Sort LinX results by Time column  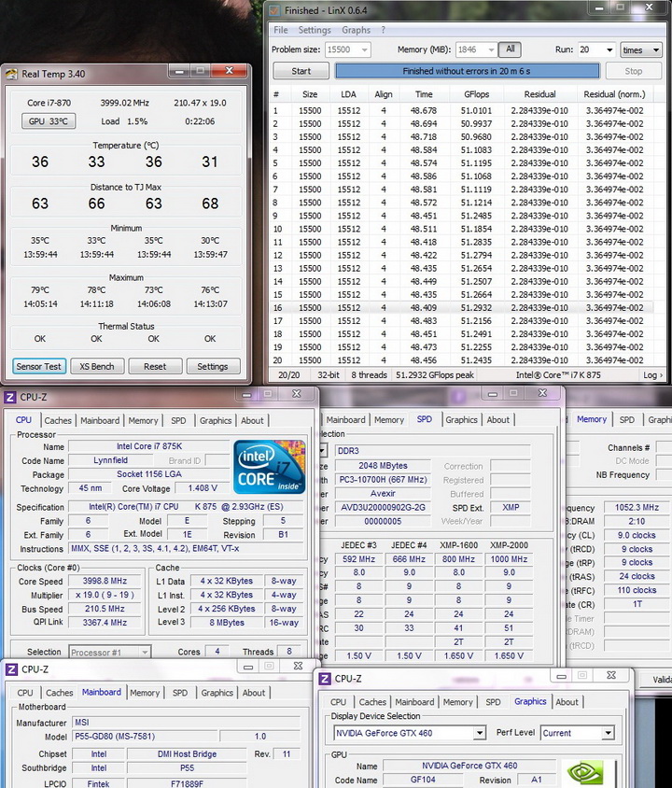point(424,94)
